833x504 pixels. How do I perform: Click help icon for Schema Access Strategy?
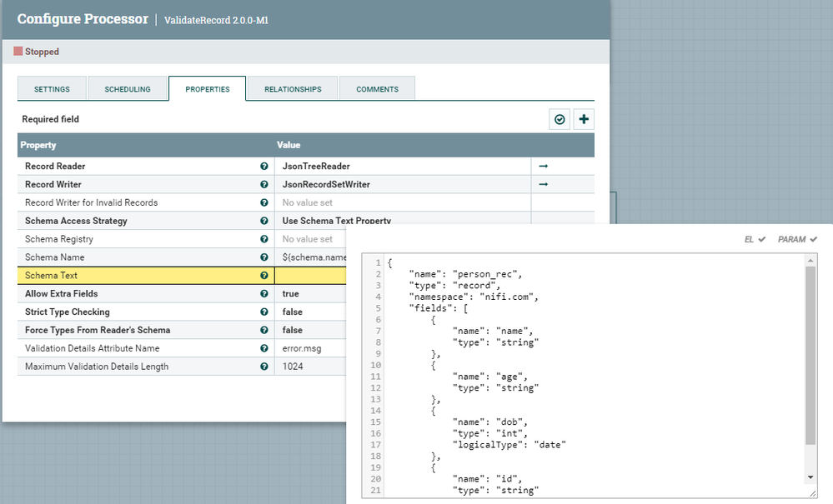click(x=264, y=222)
